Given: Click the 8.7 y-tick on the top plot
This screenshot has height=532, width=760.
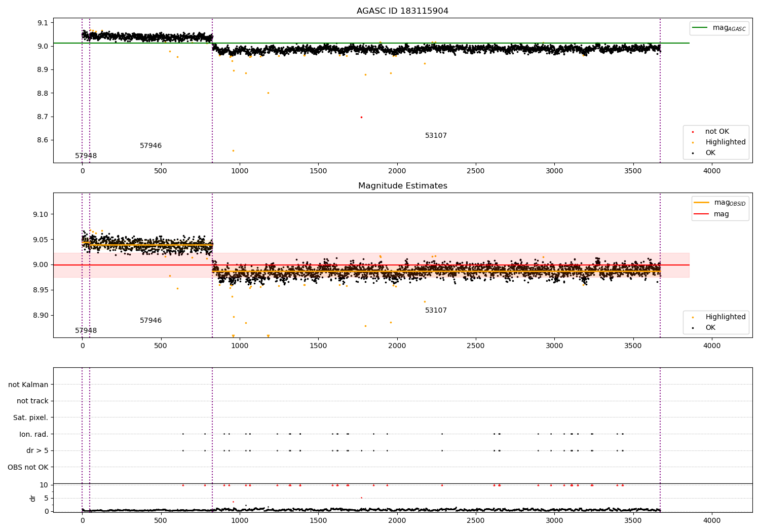Looking at the screenshot, I should [x=43, y=117].
